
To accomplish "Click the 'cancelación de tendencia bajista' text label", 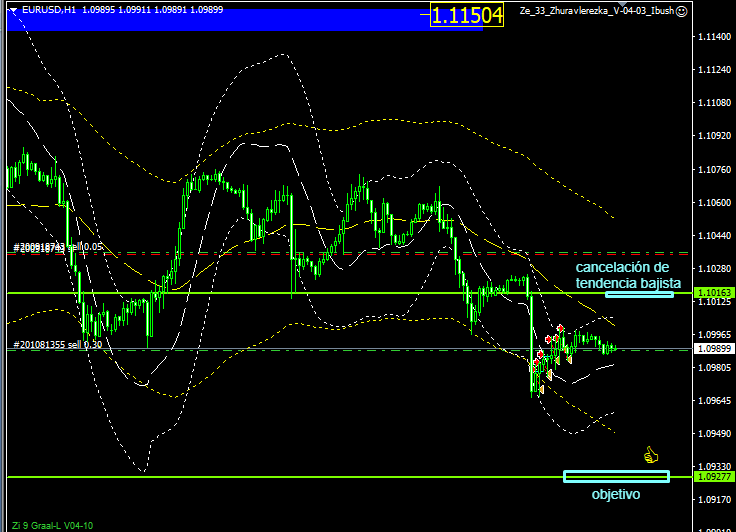I will 620,275.
